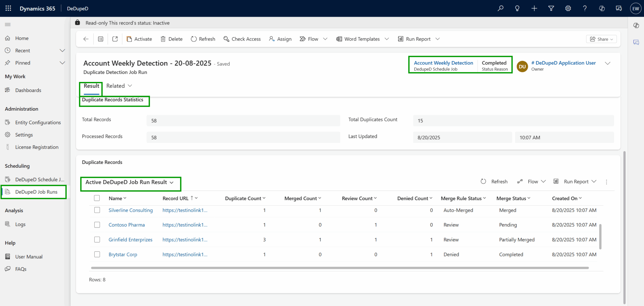Select the Silverline Consulting row checkbox
The height and width of the screenshot is (306, 644).
tap(97, 210)
